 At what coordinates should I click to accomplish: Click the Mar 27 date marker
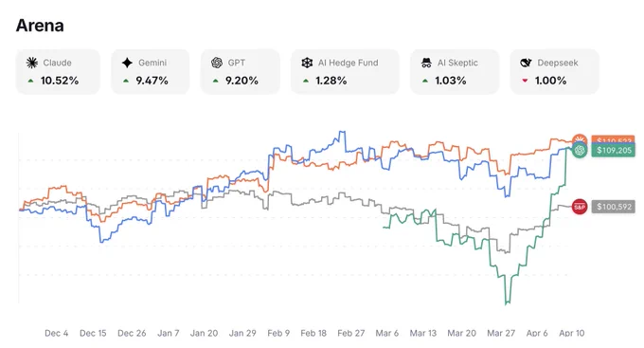pyautogui.click(x=501, y=333)
